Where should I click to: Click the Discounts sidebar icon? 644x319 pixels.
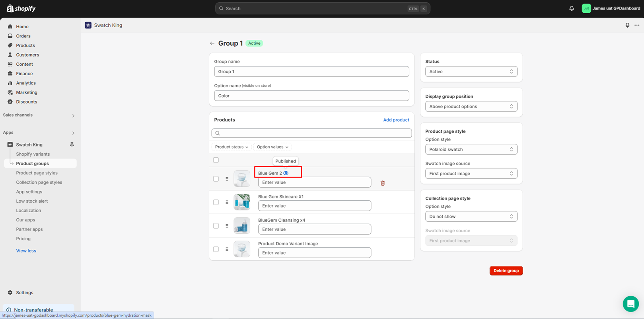pos(10,102)
